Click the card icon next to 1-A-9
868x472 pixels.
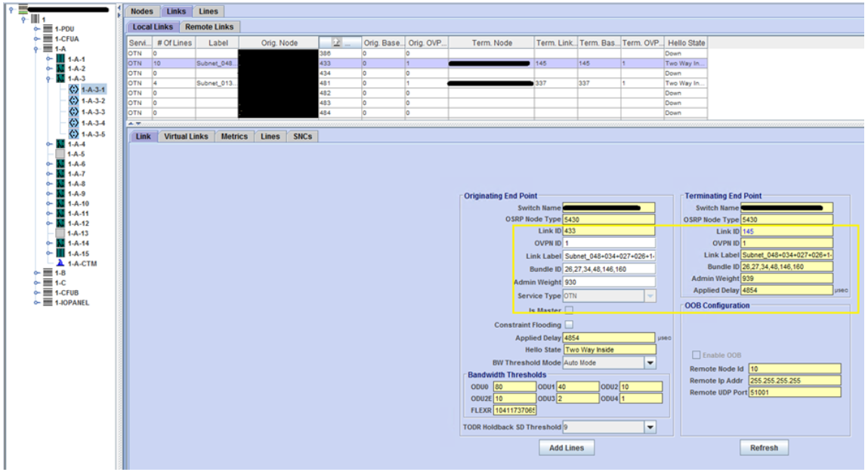60,193
